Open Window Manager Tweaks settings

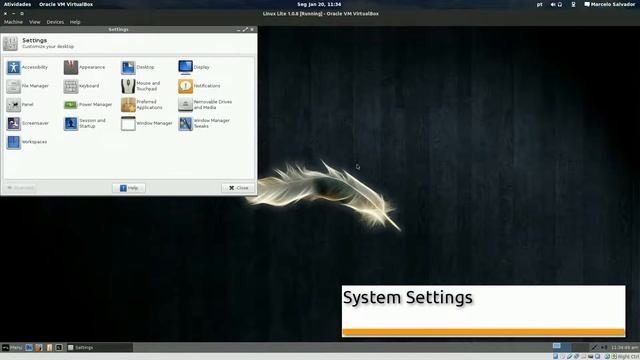204,123
